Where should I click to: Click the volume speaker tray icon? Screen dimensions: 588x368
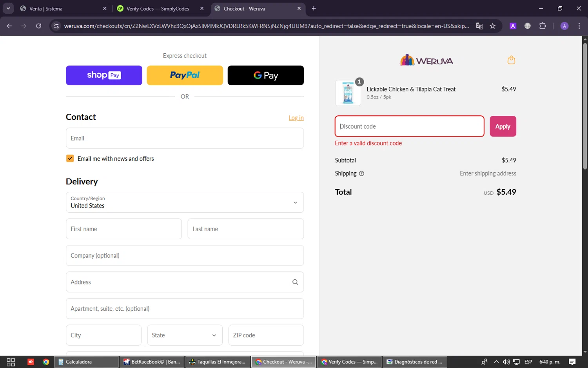pyautogui.click(x=506, y=362)
